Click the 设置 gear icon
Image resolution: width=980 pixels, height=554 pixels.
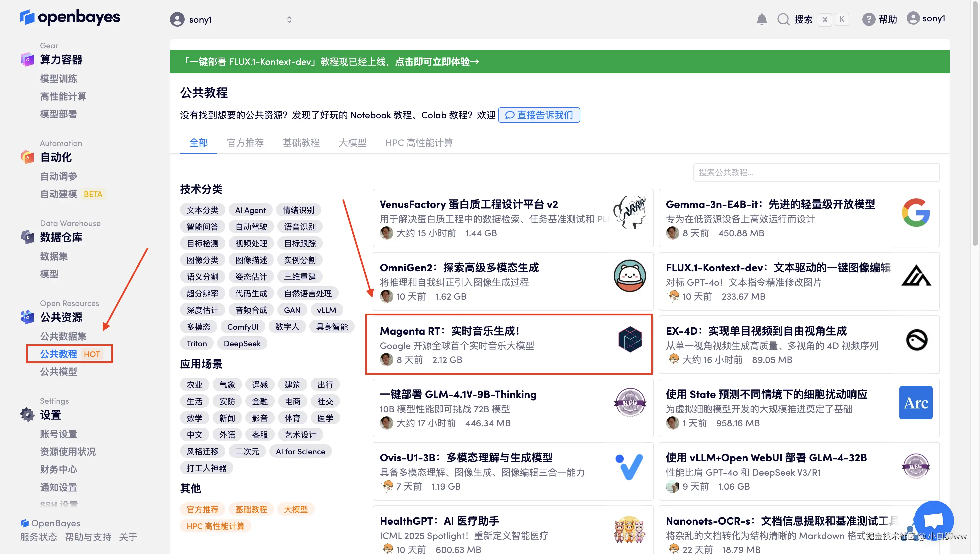point(27,415)
